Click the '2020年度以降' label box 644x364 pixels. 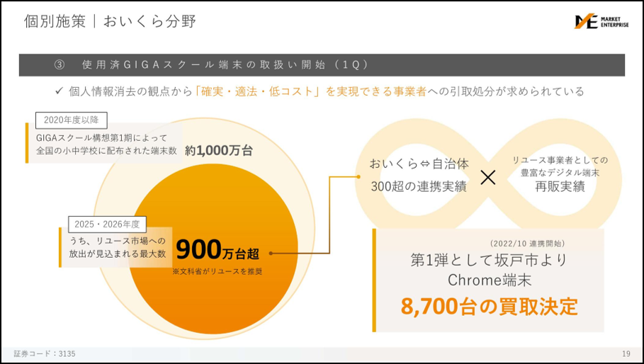(x=72, y=120)
